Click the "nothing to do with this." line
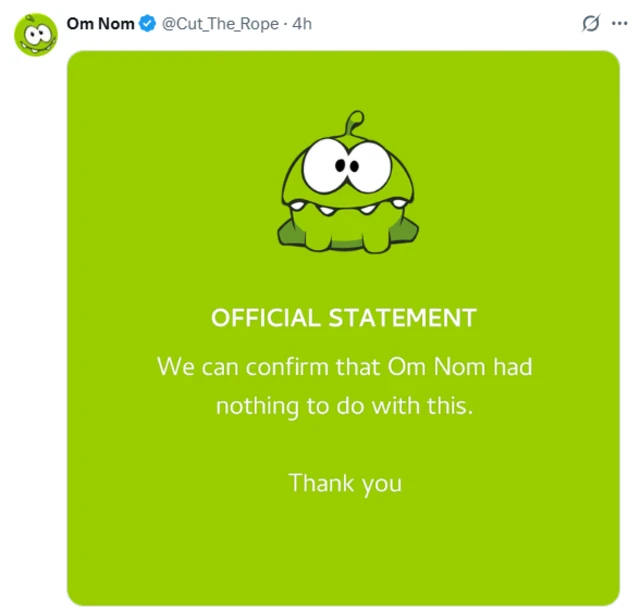Viewport: 640px width, 611px height. point(344,406)
